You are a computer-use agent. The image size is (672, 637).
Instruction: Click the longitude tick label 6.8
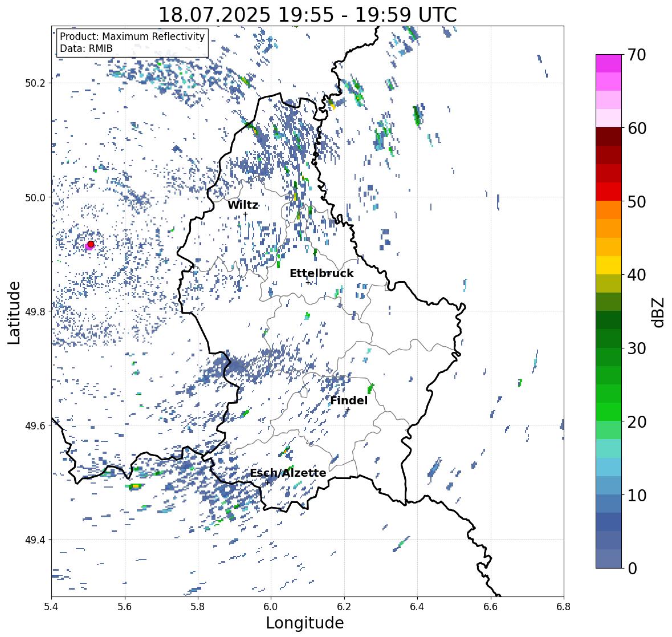564,606
